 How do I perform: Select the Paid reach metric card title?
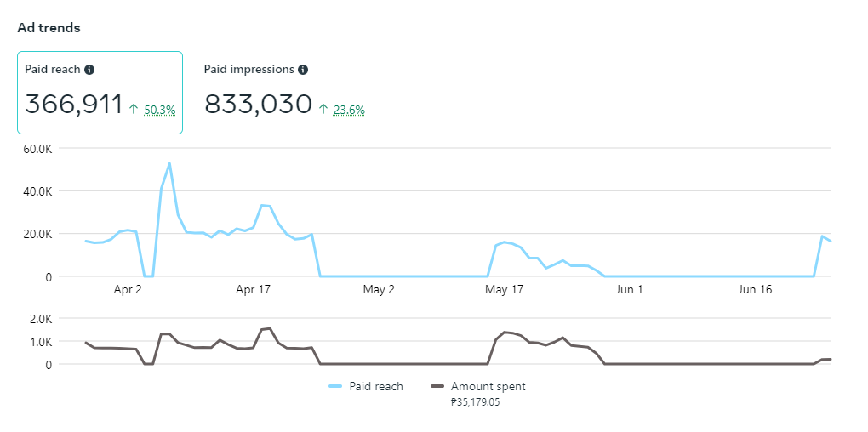(53, 70)
